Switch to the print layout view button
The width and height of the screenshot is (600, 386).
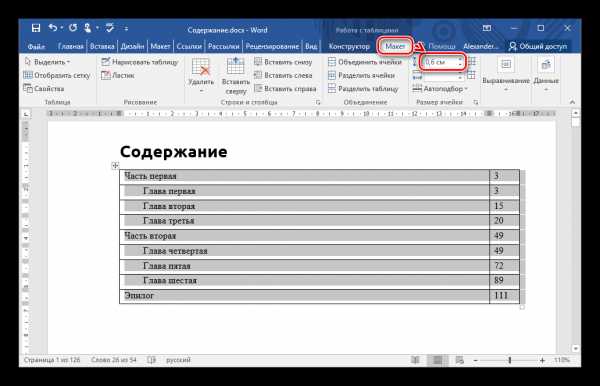tap(437, 360)
